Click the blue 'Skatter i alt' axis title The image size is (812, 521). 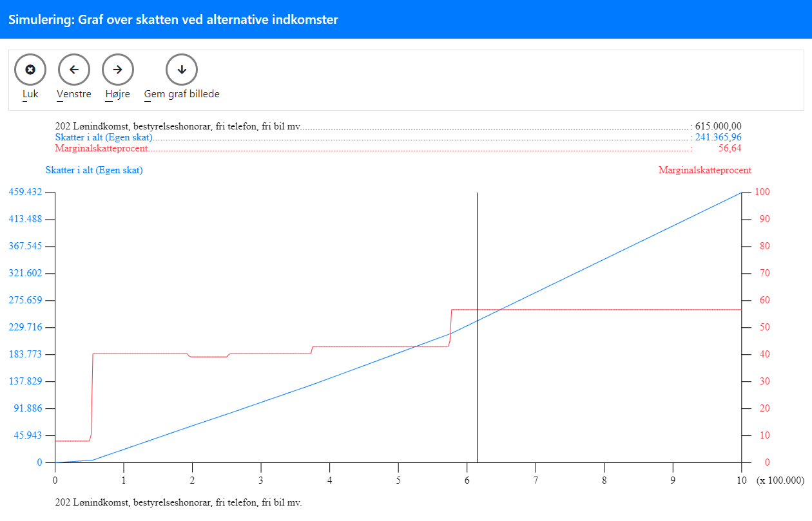pos(94,171)
